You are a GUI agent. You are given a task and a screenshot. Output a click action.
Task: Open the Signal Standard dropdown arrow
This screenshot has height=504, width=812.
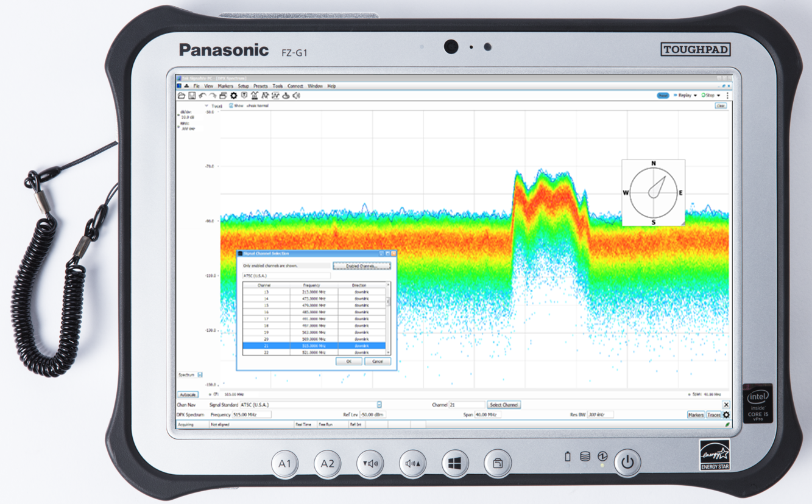379,405
